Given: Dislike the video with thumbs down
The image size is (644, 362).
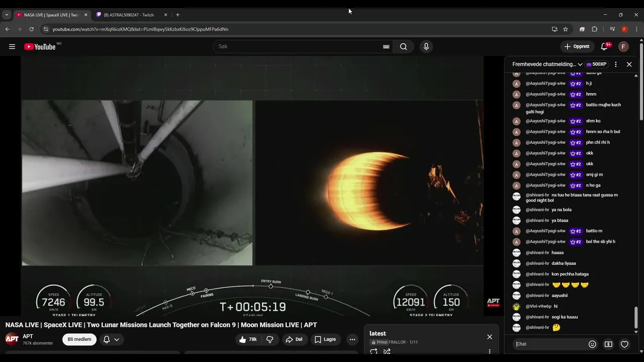Looking at the screenshot, I should (270, 339).
